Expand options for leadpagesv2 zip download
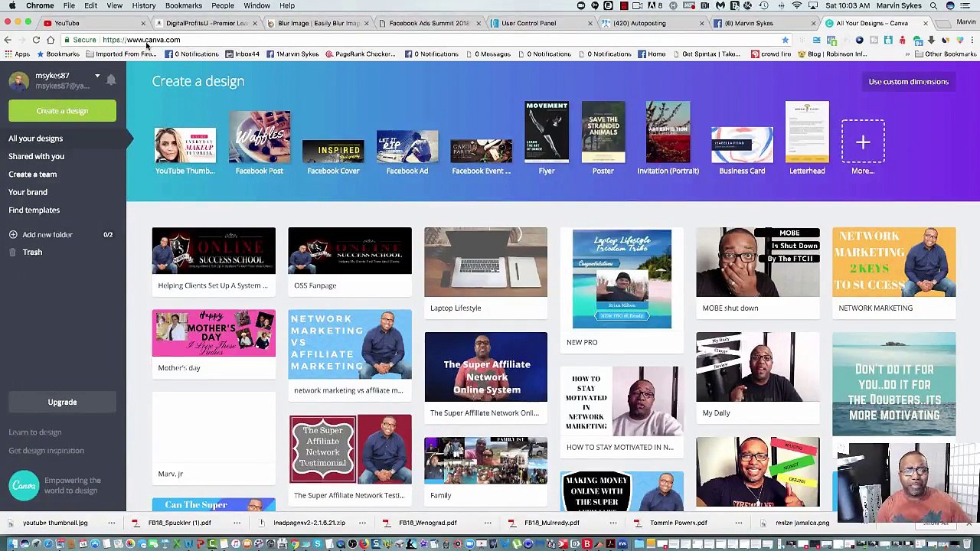Image resolution: width=980 pixels, height=551 pixels. tap(362, 523)
